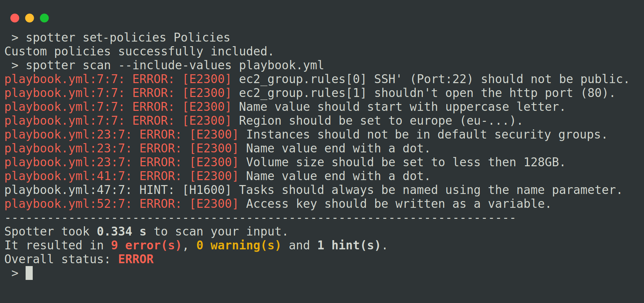
Task: Click the "Volume size" 128GB error message
Action: coord(405,162)
